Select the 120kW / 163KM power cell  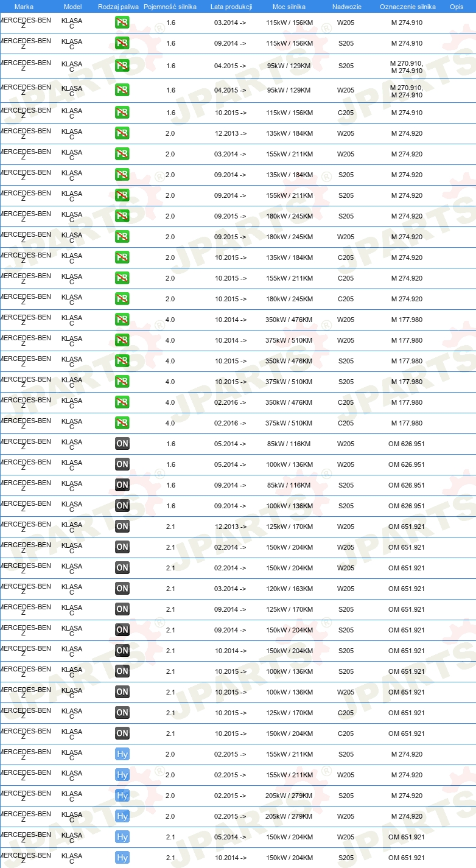289,589
